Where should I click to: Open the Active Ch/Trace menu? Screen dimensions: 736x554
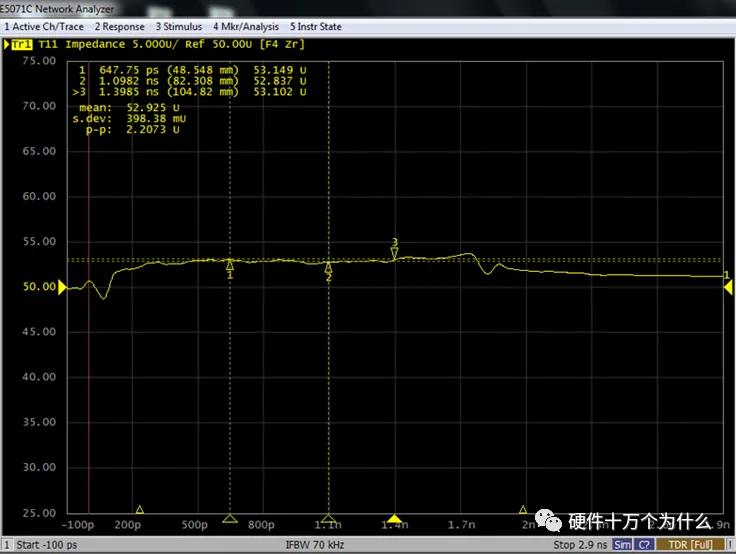[44, 27]
